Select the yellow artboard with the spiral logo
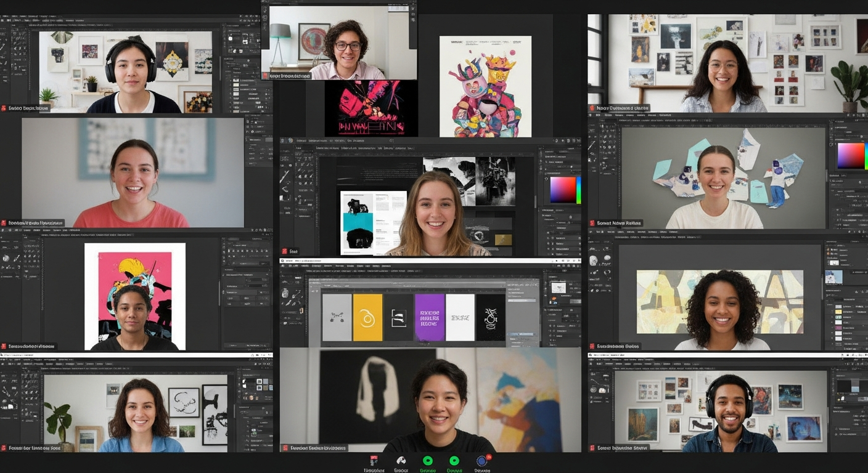Image resolution: width=868 pixels, height=473 pixels. tap(367, 317)
